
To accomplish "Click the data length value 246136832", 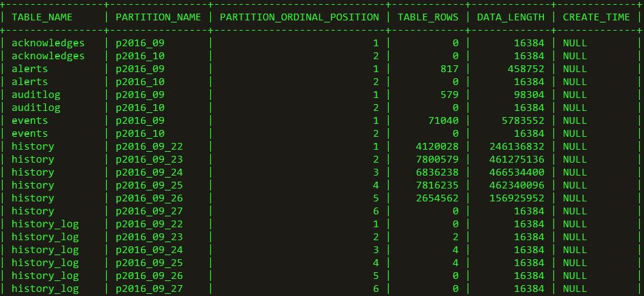I will click(517, 146).
